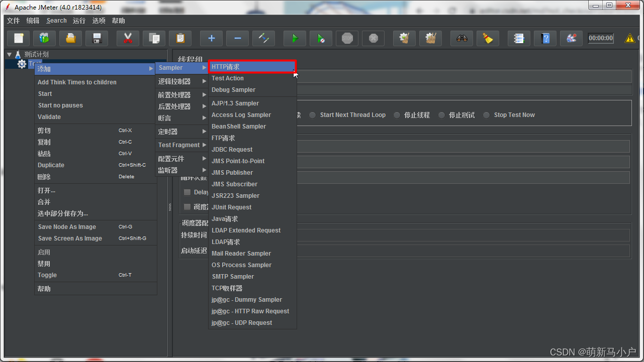Viewport: 644px width, 362px height.
Task: Open the Templates toolbar icon
Action: [44, 38]
